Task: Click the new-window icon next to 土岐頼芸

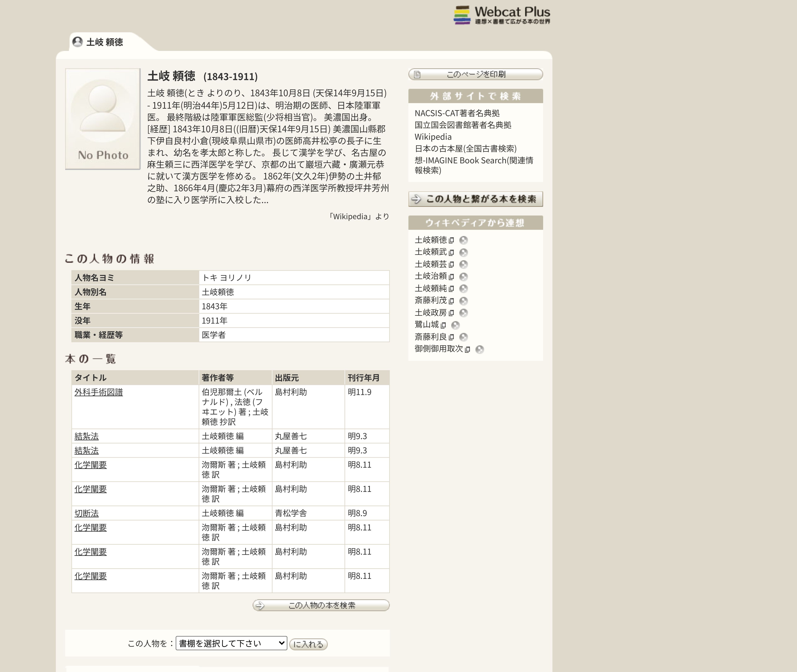Action: pos(452,264)
